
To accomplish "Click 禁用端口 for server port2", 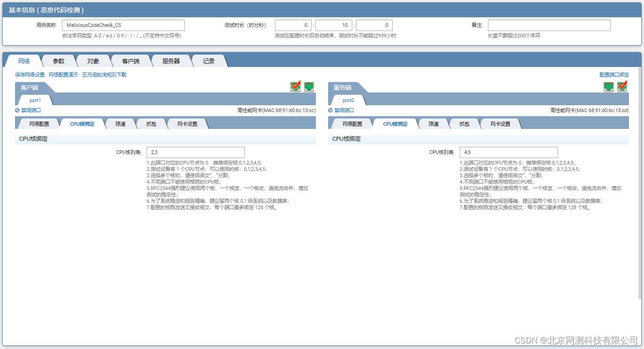I will [x=341, y=110].
